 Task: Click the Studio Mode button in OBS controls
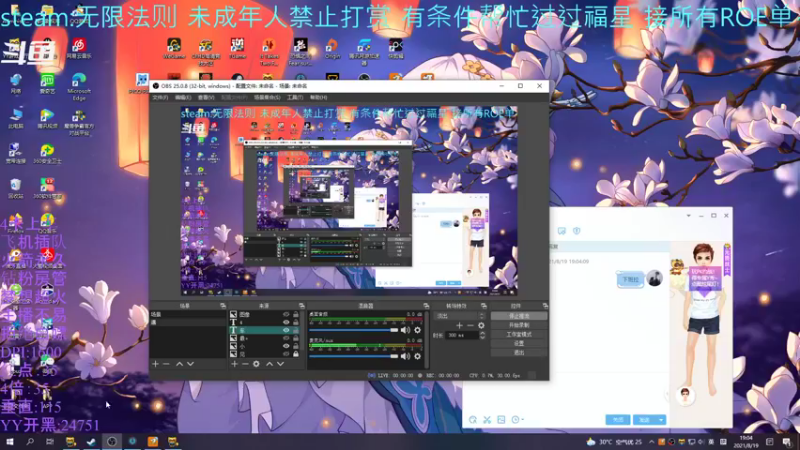coord(519,335)
